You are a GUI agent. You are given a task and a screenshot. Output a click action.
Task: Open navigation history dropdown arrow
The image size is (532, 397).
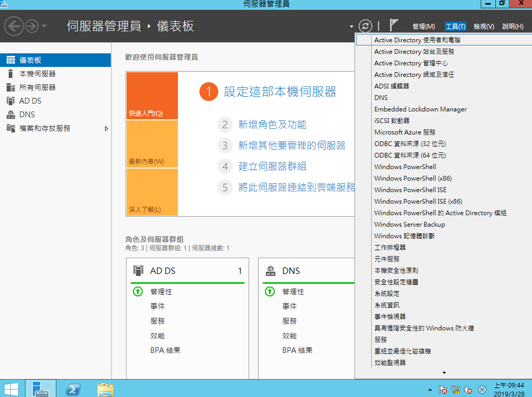44,26
